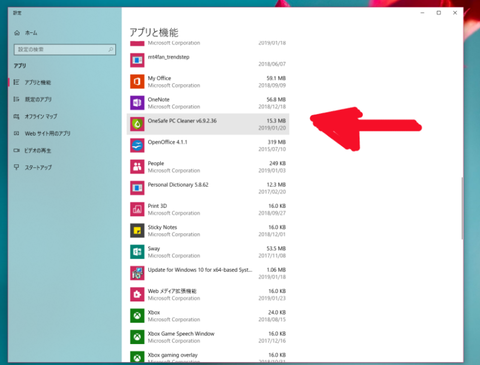This screenshot has height=365, width=480.
Task: Click the Print 3D app icon
Action: point(137,209)
